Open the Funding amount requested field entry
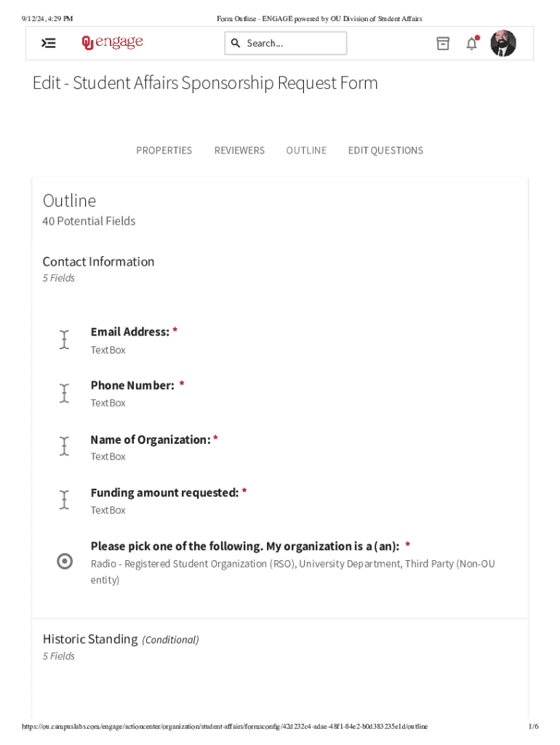 164,493
